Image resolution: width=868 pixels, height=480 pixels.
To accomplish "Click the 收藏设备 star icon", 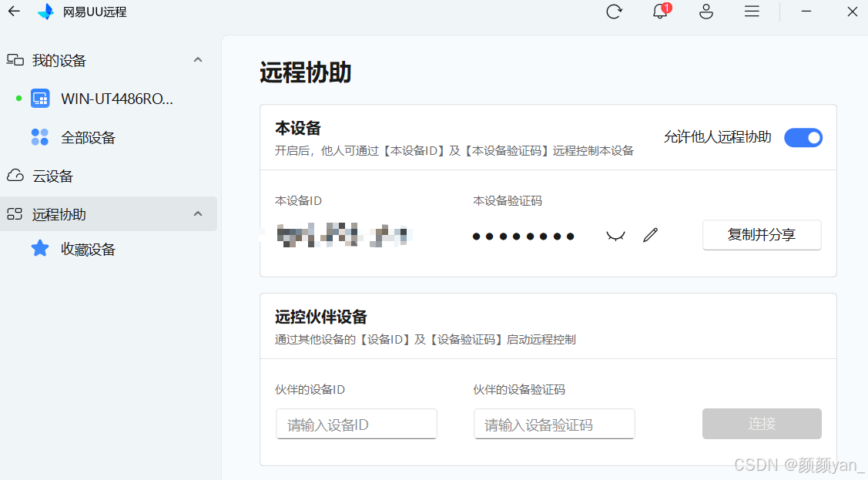I will [40, 248].
